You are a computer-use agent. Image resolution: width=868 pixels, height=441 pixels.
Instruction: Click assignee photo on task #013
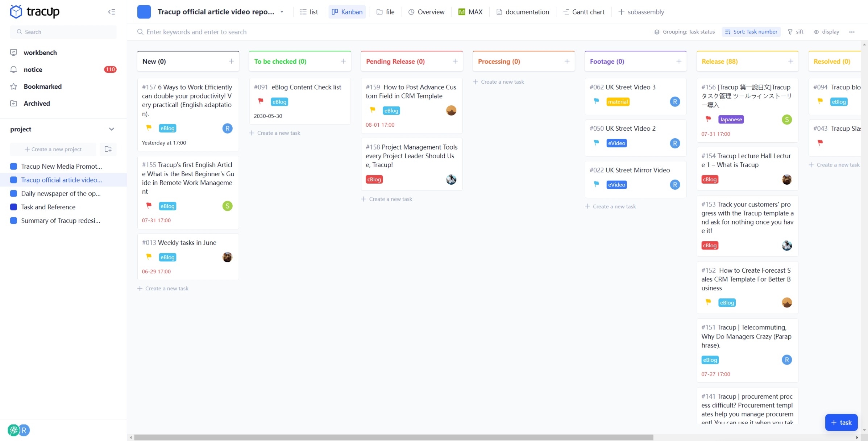[227, 257]
